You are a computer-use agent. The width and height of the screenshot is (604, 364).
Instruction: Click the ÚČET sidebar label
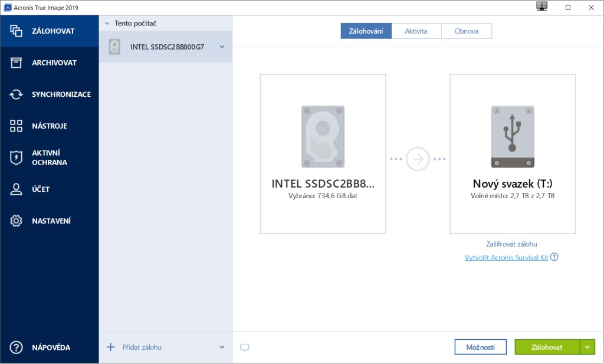click(x=41, y=189)
